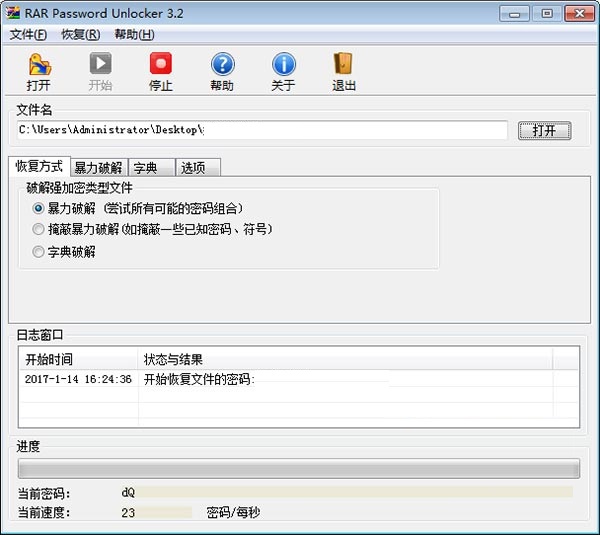Stop recovery with the 停止 icon
Image resolution: width=600 pixels, height=535 pixels.
(x=161, y=64)
